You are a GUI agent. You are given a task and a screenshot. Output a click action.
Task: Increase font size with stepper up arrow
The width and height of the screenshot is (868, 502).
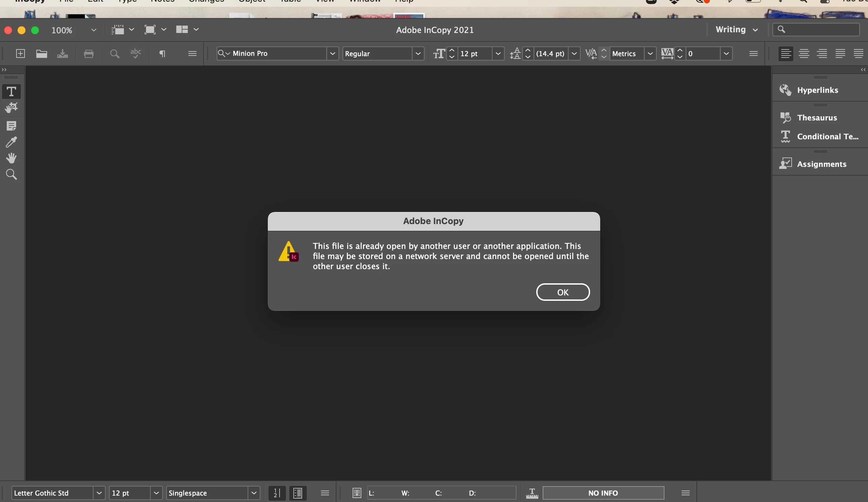click(452, 50)
